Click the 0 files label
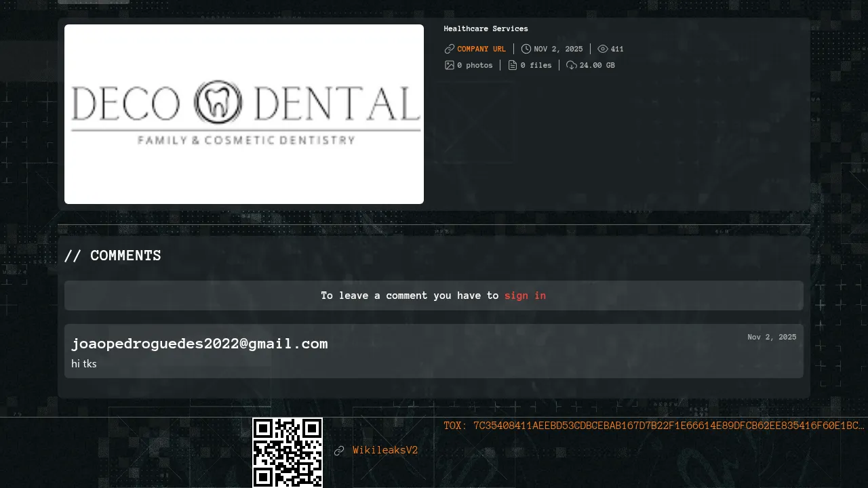Screen dimensions: 868x488 point(536,65)
